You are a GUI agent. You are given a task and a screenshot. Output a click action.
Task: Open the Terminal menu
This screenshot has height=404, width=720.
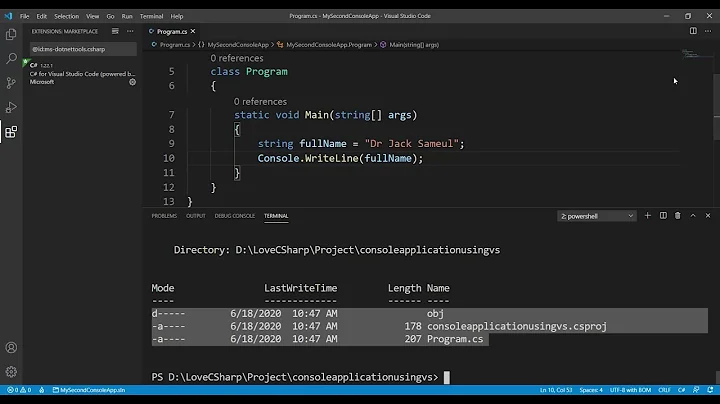coord(152,16)
